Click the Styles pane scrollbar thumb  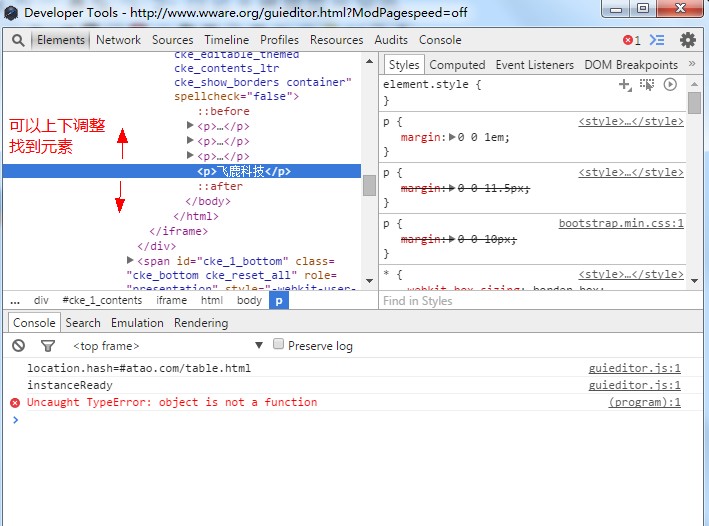click(694, 103)
